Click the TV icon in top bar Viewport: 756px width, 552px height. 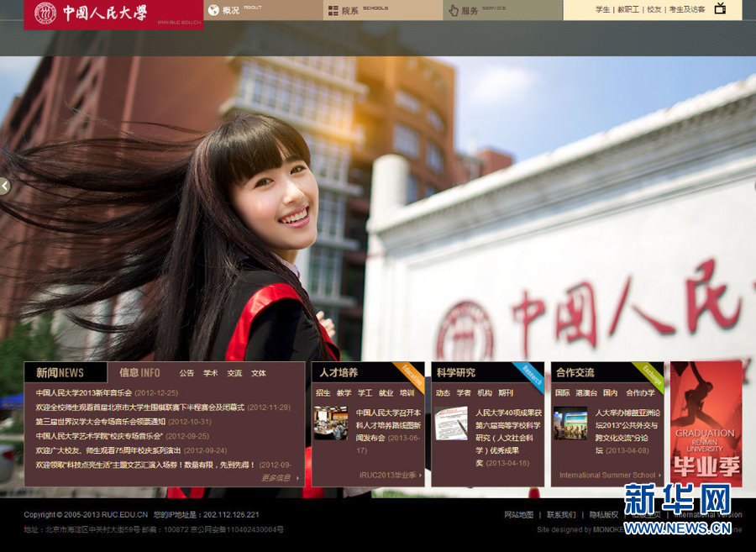(x=720, y=9)
